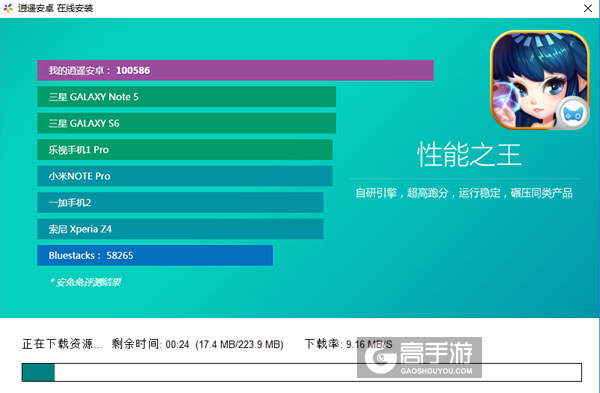Click the 逍遥安卓 在线安装 window title

(x=55, y=8)
